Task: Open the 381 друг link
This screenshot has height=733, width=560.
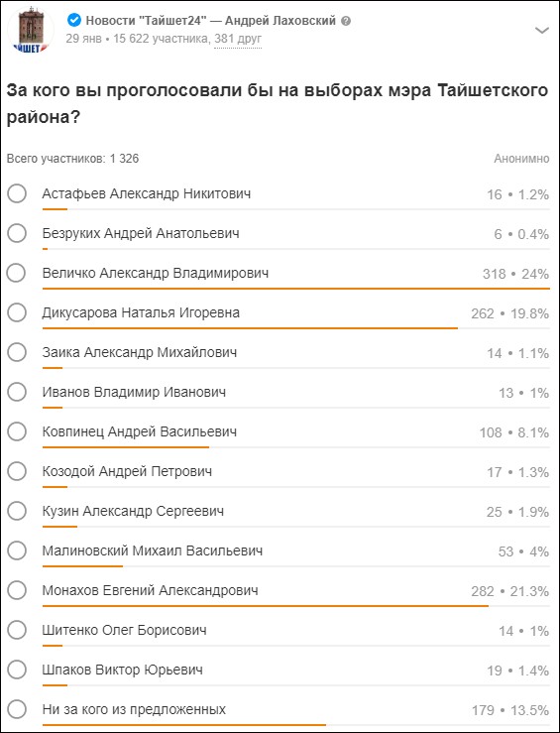Action: [238, 39]
